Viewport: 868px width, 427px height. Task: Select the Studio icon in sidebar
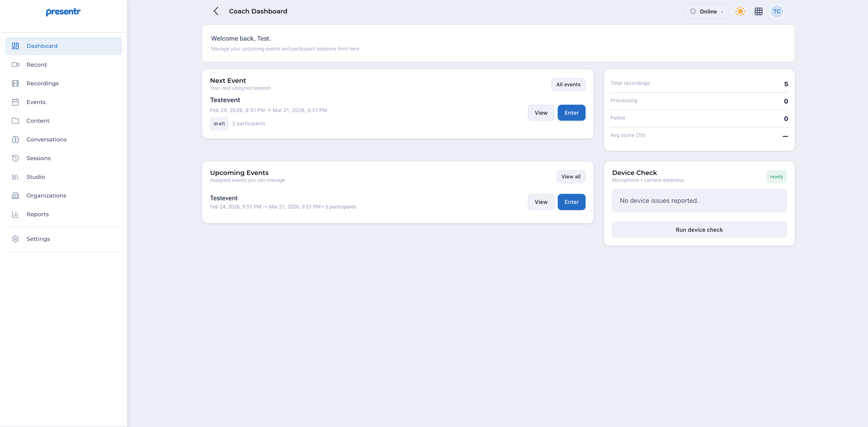click(x=16, y=177)
